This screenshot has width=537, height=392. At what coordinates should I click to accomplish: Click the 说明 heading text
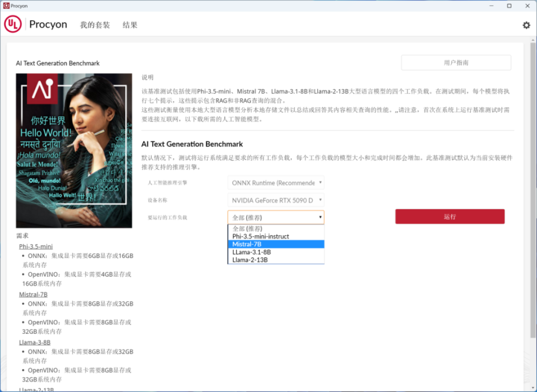[148, 77]
